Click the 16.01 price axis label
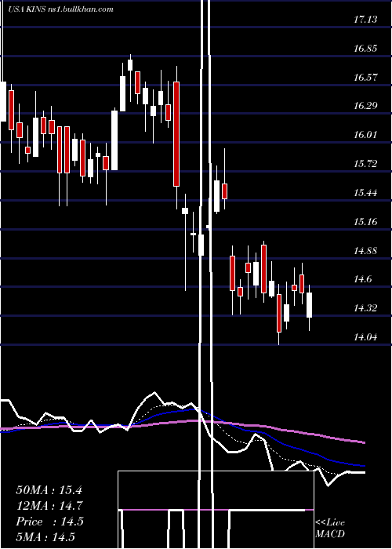392x549 pixels. (x=365, y=135)
